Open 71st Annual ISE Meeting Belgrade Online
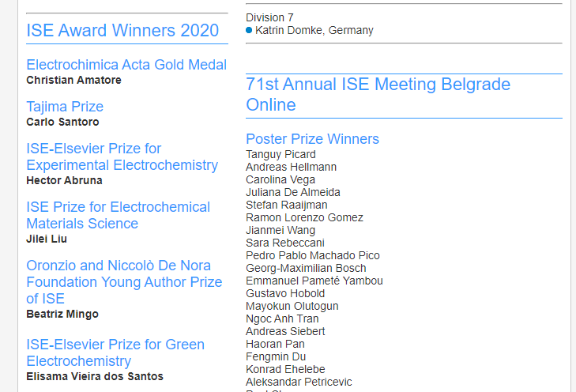Viewport: 576px width, 392px height. tap(378, 94)
